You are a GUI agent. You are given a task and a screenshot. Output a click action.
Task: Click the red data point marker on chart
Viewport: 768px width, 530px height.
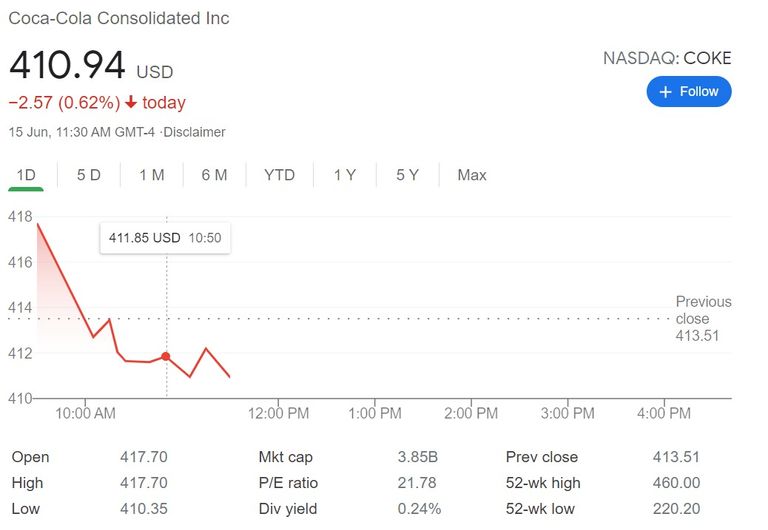[166, 356]
